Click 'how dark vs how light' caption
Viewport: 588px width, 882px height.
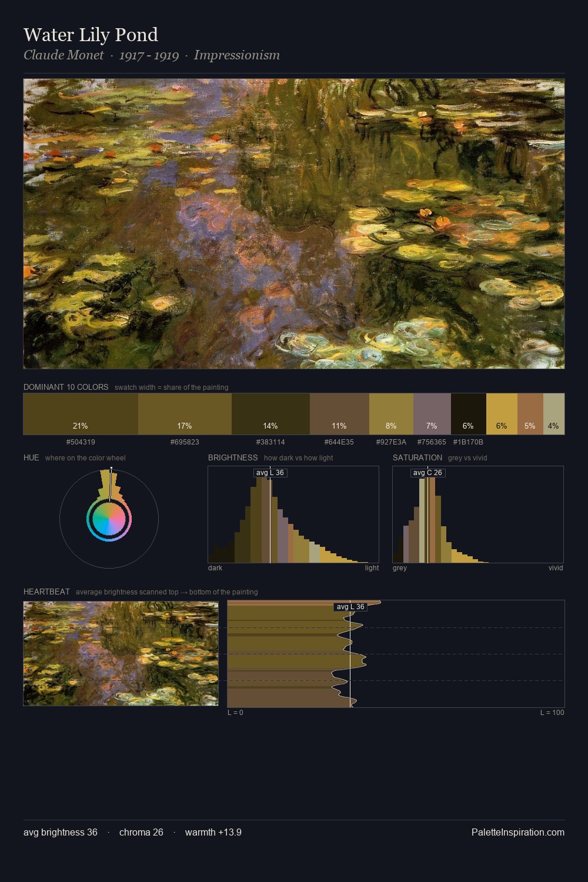coord(299,458)
